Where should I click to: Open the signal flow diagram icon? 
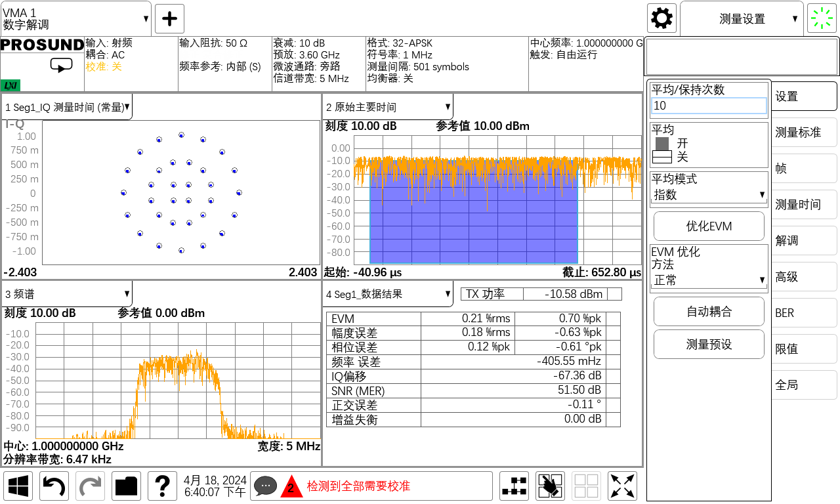click(x=514, y=486)
